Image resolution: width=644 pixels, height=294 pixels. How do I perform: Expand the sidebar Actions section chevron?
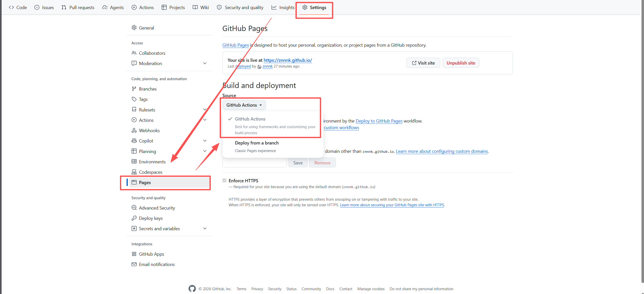tap(205, 120)
